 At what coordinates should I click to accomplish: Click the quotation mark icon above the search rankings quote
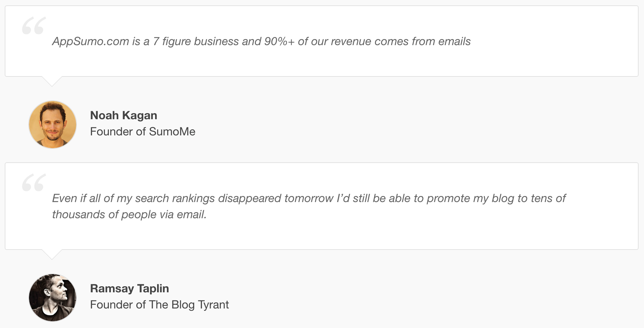pyautogui.click(x=34, y=183)
